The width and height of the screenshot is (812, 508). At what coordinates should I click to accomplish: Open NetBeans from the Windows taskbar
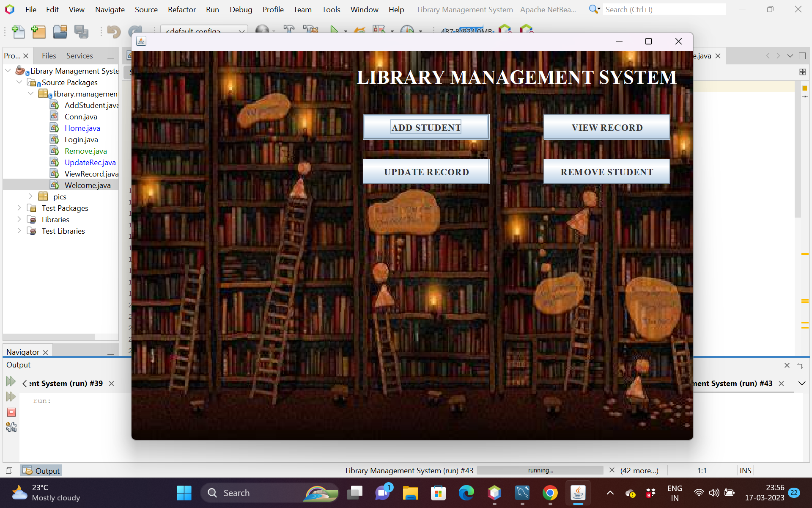coord(494,493)
